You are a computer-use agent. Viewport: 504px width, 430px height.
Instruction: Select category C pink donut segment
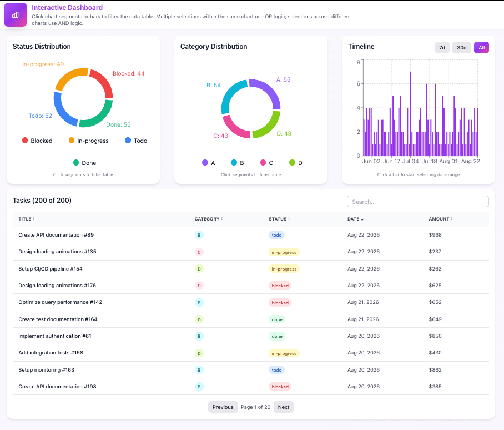point(234,128)
